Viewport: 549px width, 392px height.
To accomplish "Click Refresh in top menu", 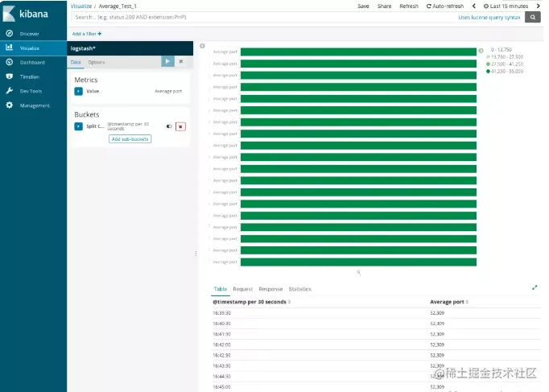I will click(x=409, y=6).
